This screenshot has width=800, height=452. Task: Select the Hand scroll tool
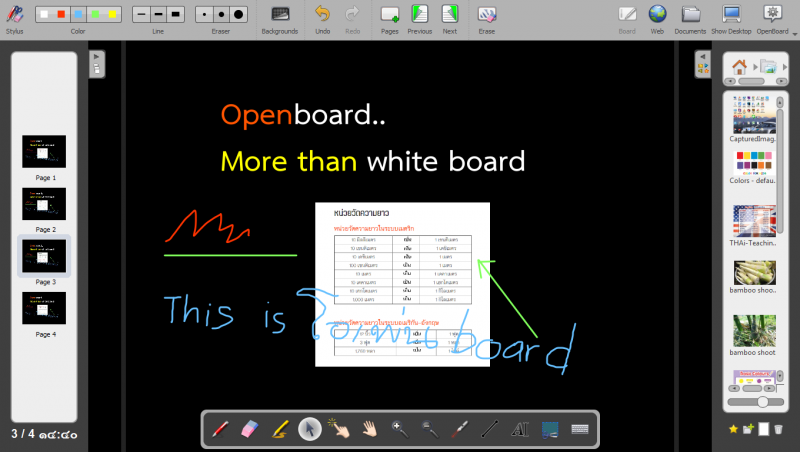click(370, 429)
